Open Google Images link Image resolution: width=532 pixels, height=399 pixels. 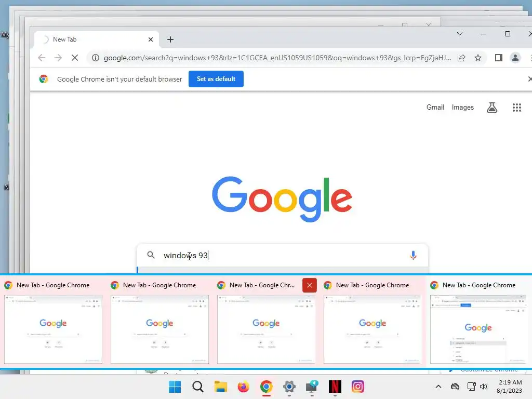(462, 107)
